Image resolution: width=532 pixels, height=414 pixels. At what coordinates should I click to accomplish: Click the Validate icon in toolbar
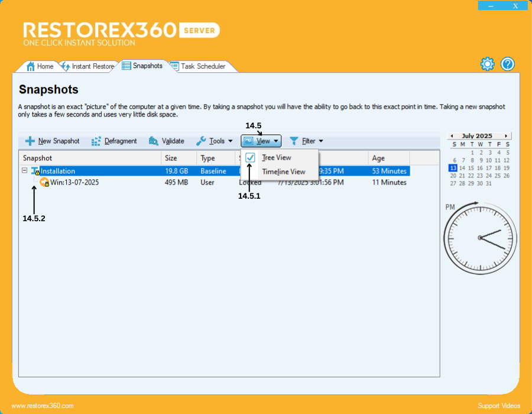click(153, 141)
